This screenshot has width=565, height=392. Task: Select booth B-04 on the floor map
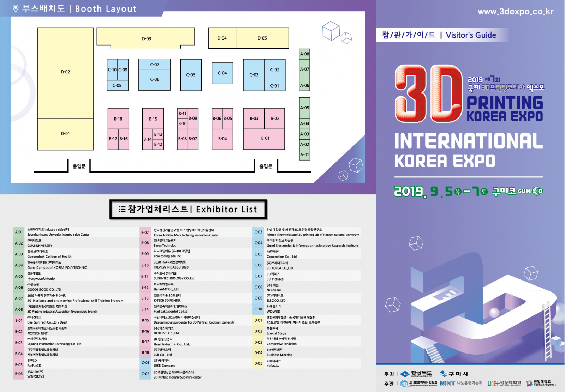[x=222, y=139]
